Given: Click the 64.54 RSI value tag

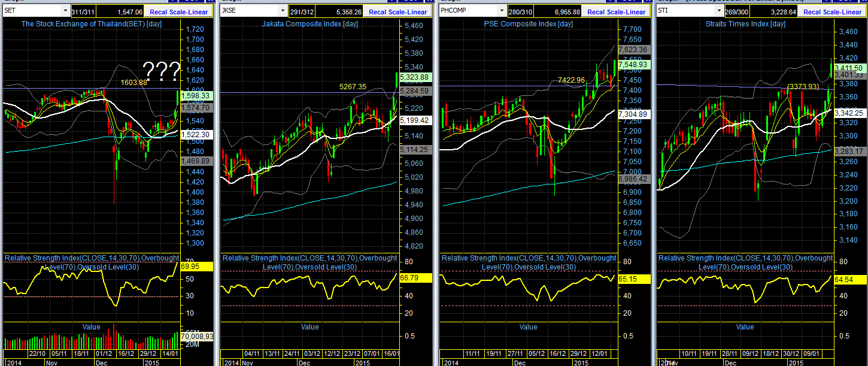Looking at the screenshot, I should [849, 280].
